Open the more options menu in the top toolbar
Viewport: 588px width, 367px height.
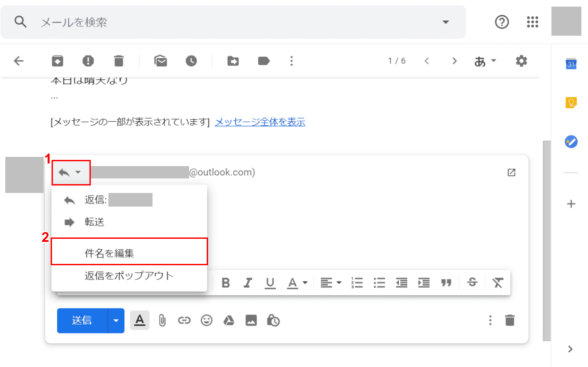click(x=291, y=61)
